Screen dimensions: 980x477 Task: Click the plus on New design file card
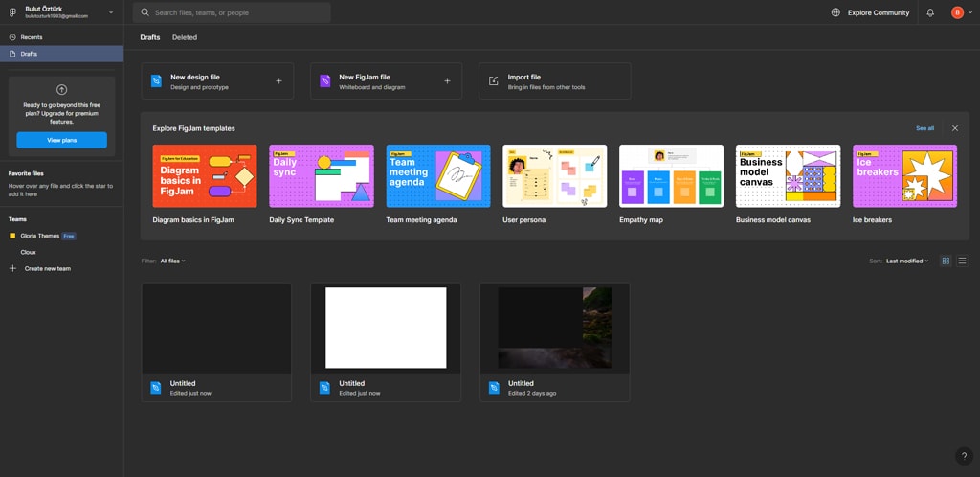(278, 80)
